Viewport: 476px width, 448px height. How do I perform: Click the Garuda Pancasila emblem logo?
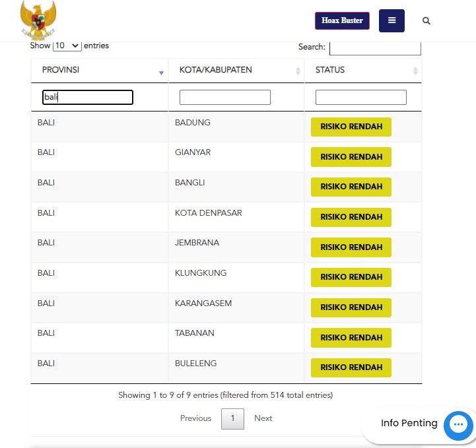tap(38, 20)
